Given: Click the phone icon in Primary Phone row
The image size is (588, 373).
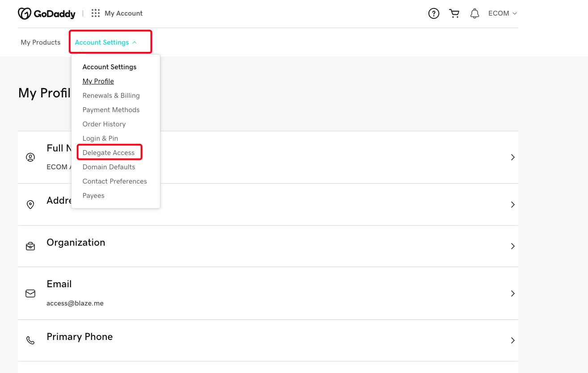Looking at the screenshot, I should pos(30,340).
